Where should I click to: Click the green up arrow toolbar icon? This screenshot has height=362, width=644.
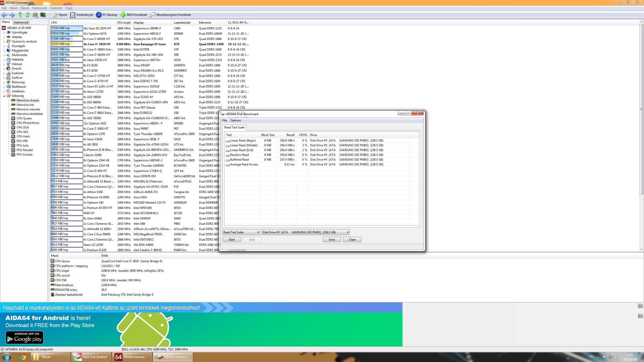pyautogui.click(x=20, y=15)
